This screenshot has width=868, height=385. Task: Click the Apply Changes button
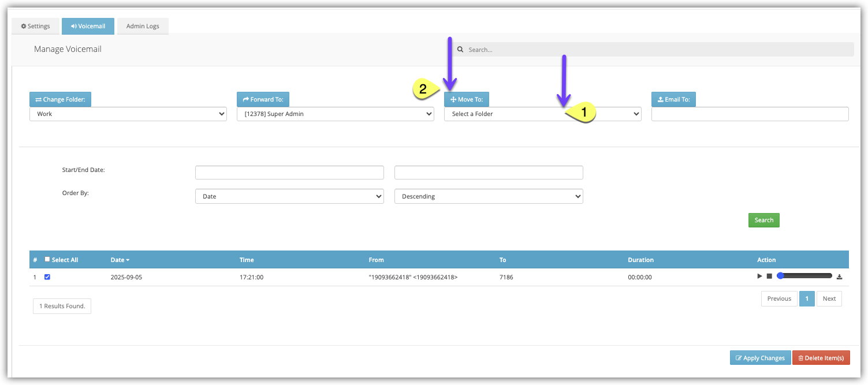(x=759, y=358)
